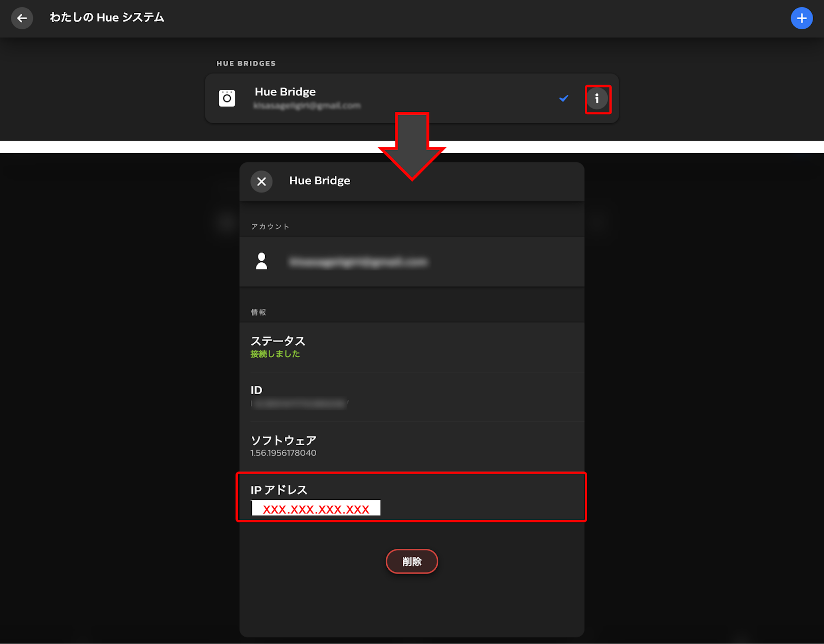Click the 情報 section heading

click(259, 312)
